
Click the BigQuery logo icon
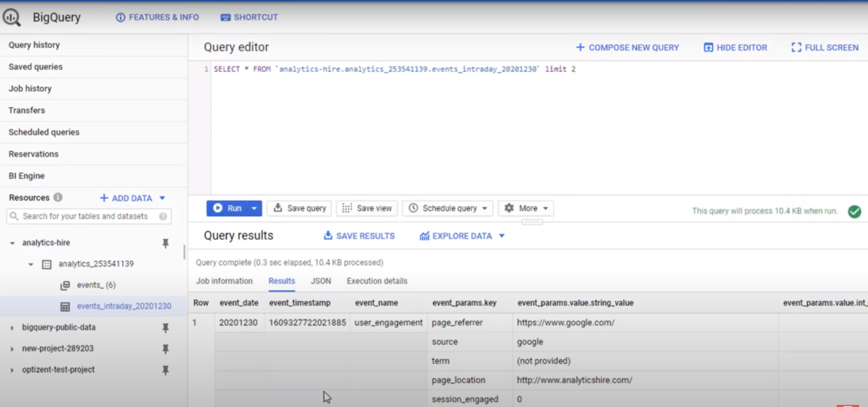12,18
